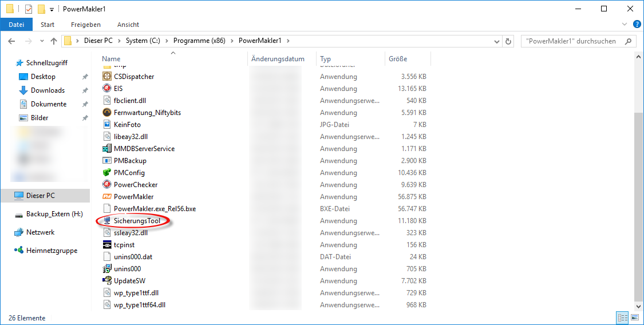The width and height of the screenshot is (644, 325).
Task: Open the address bar history dropdown
Action: coord(496,41)
